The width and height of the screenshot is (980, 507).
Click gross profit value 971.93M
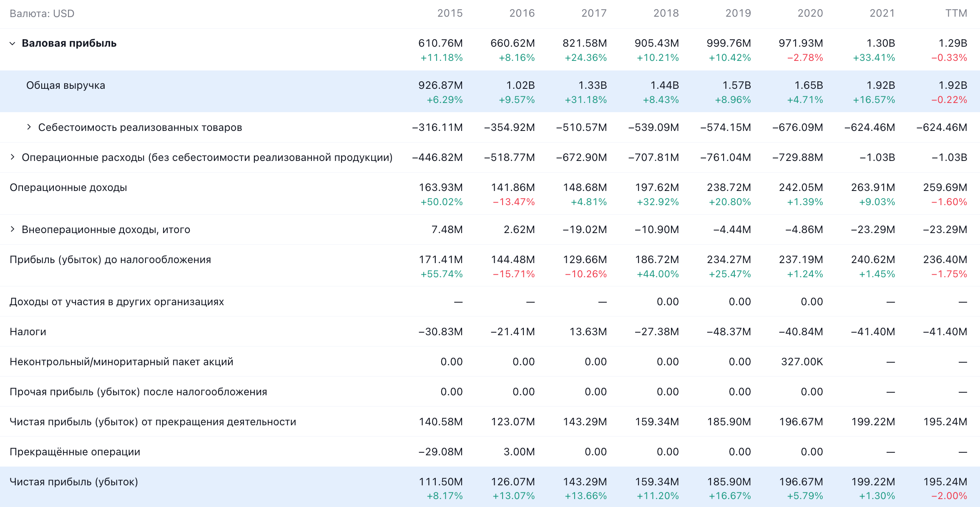coord(801,43)
